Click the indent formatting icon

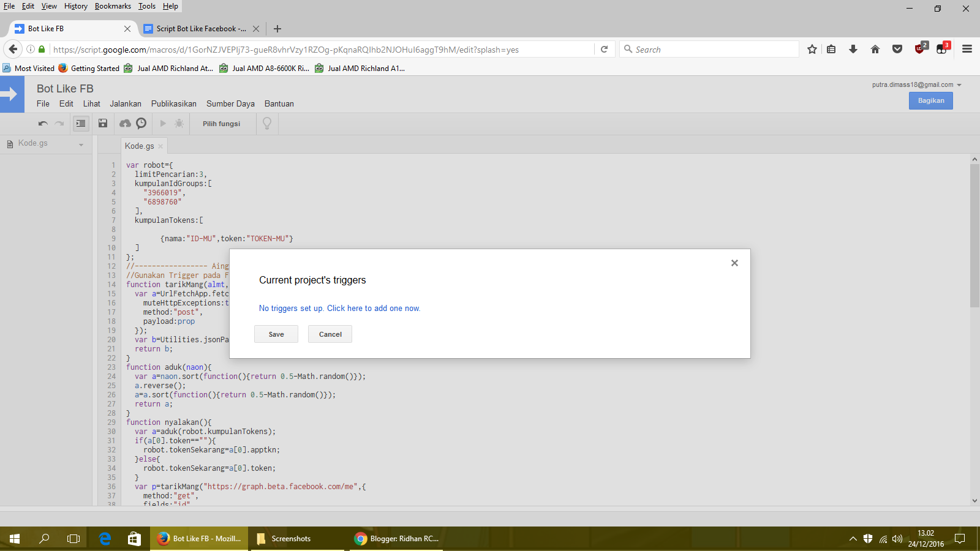pyautogui.click(x=81, y=124)
